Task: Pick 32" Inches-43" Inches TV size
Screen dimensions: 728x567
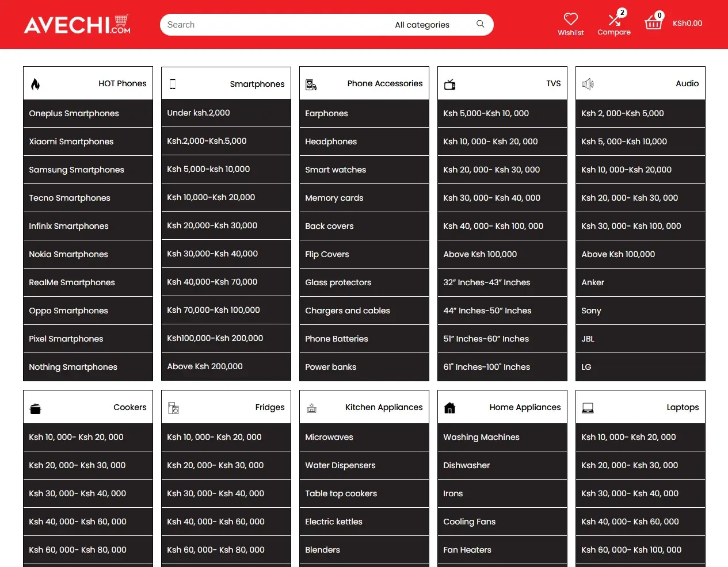Action: [x=486, y=282]
